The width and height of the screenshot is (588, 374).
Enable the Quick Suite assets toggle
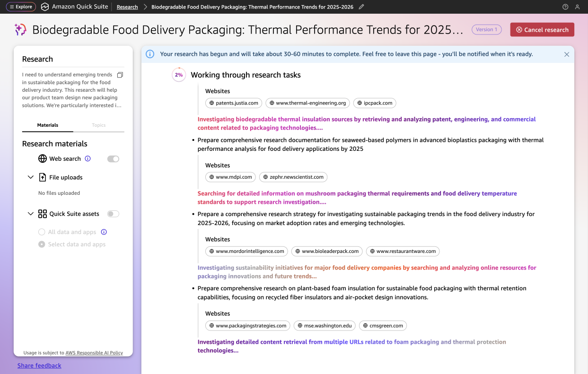(113, 214)
